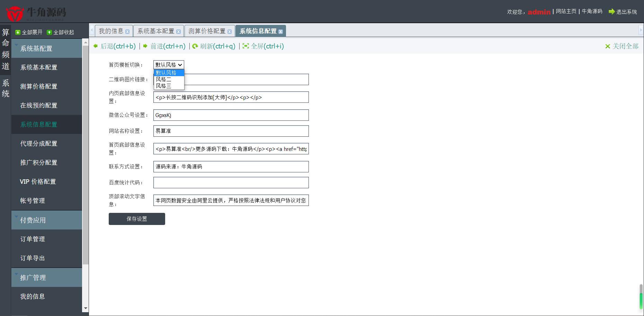Select 风格三 option in dropdown list
The image size is (644, 316).
click(169, 86)
